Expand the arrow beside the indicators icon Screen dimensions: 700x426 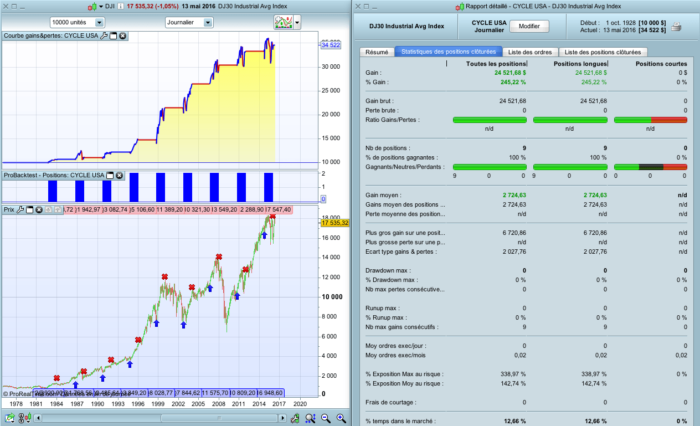click(297, 22)
